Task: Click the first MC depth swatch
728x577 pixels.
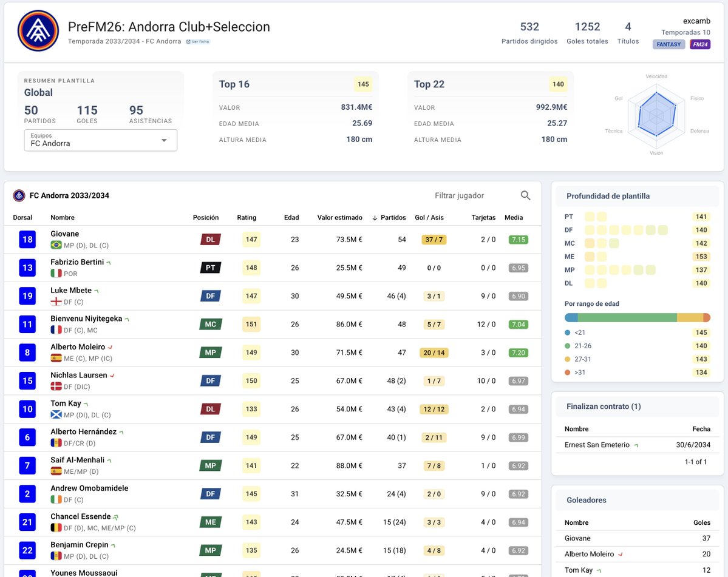Action: click(589, 243)
